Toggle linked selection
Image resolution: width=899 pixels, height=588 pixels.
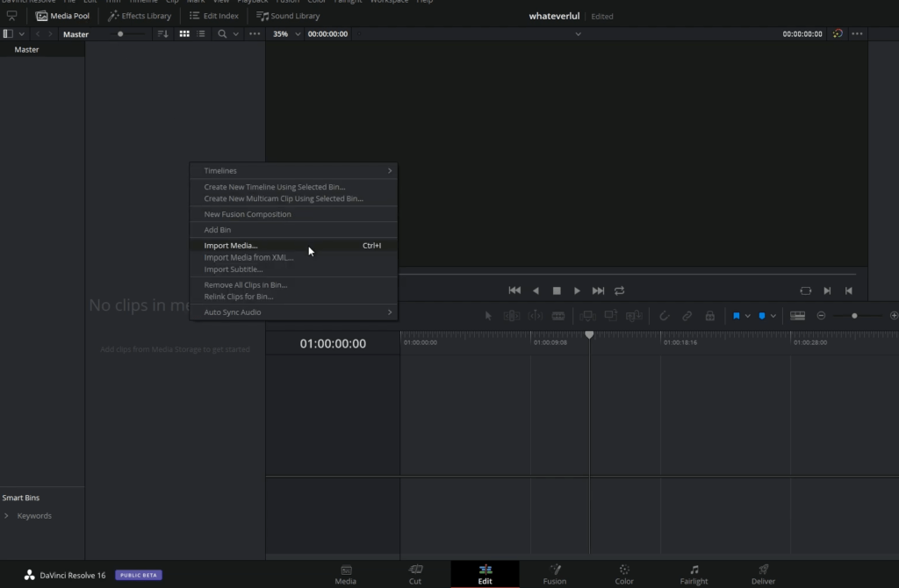pos(687,316)
